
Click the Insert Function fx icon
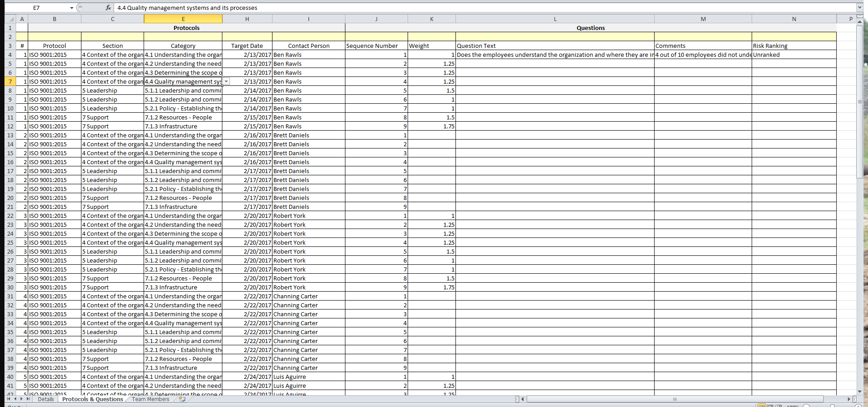[x=108, y=8]
